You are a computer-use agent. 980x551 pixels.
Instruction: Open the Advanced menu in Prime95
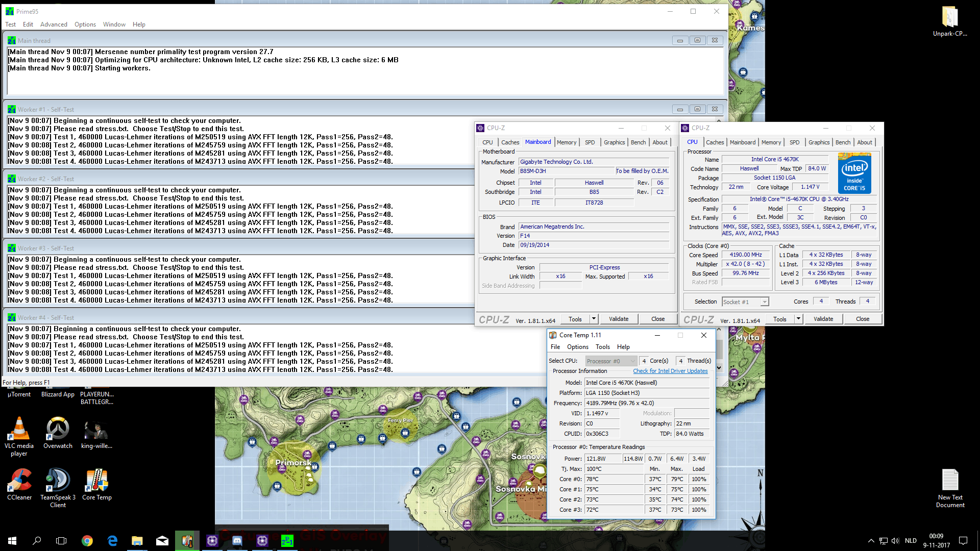click(54, 24)
